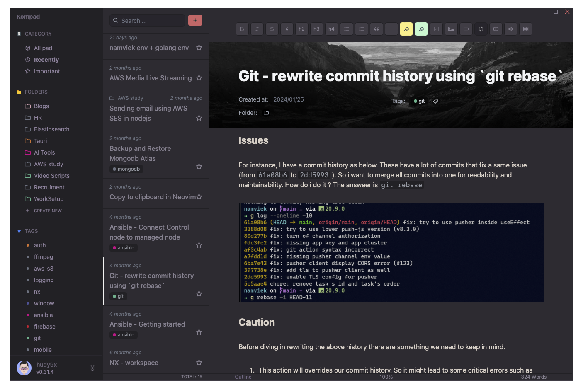Insert a task checkbox list
The image size is (583, 392).
pos(436,29)
